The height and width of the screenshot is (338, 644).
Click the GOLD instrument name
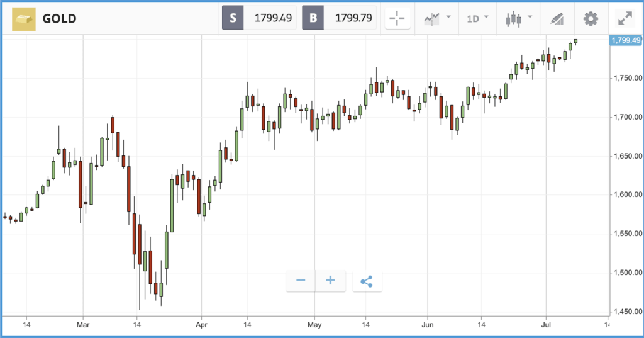pyautogui.click(x=60, y=19)
